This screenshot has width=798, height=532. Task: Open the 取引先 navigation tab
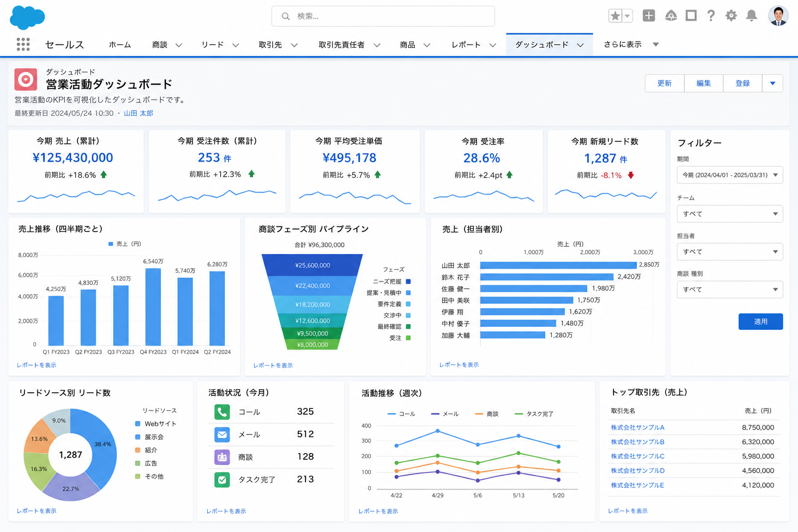(270, 45)
